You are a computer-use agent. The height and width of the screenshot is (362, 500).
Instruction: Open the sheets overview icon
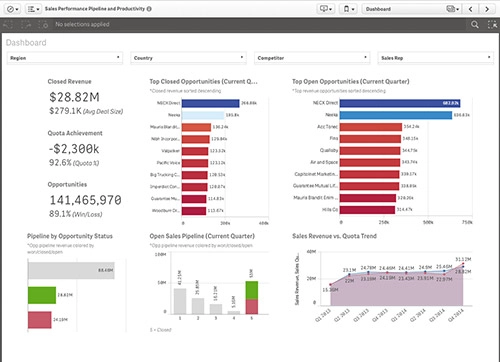(x=452, y=9)
